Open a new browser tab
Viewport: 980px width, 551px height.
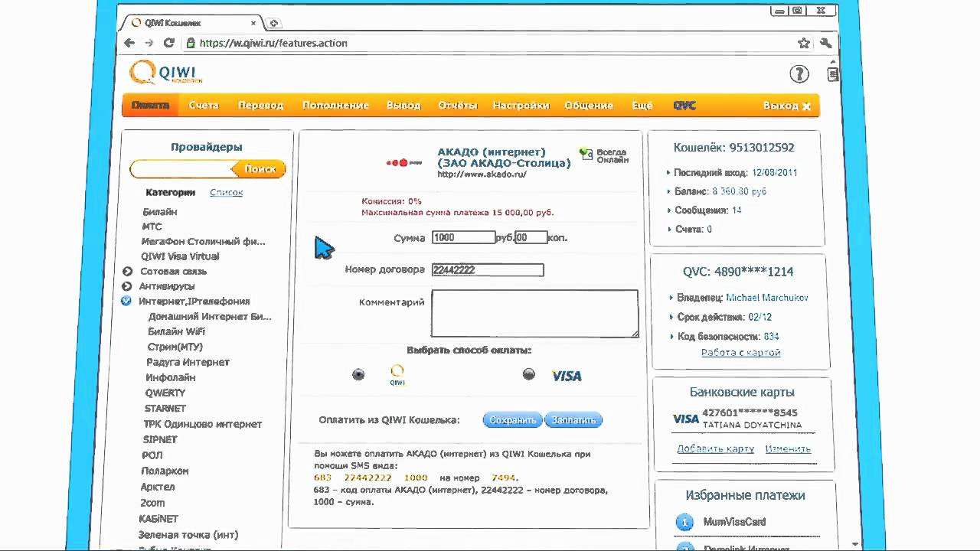pos(273,24)
